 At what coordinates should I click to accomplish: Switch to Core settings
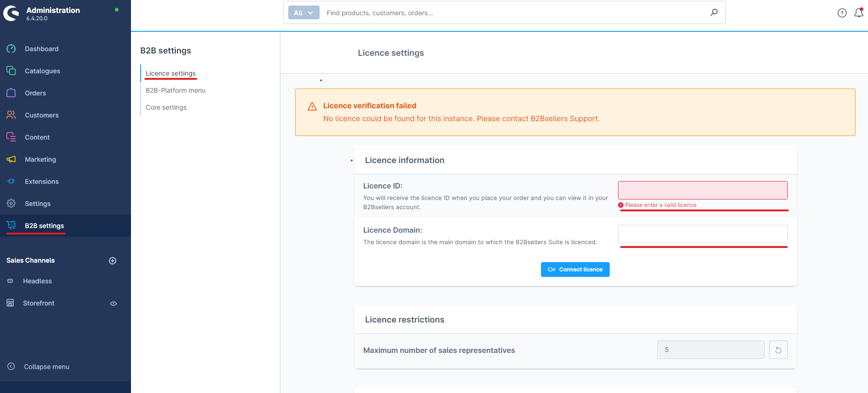point(166,107)
